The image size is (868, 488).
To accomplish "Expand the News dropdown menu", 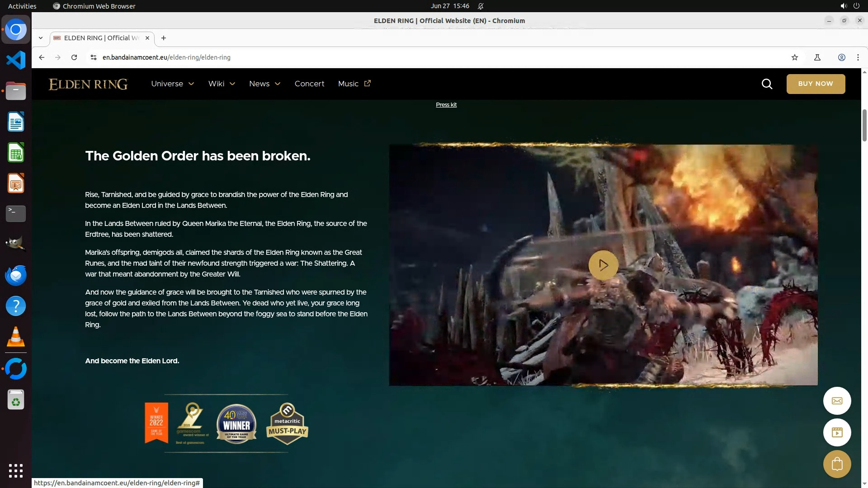I will coord(264,84).
